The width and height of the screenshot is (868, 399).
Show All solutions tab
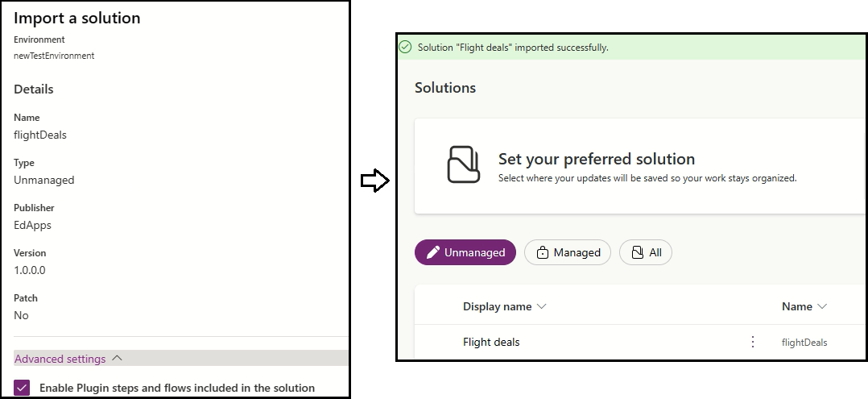(x=647, y=252)
